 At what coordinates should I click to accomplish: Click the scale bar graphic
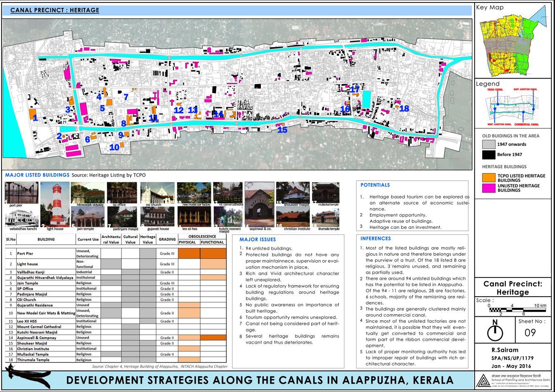(x=518, y=310)
